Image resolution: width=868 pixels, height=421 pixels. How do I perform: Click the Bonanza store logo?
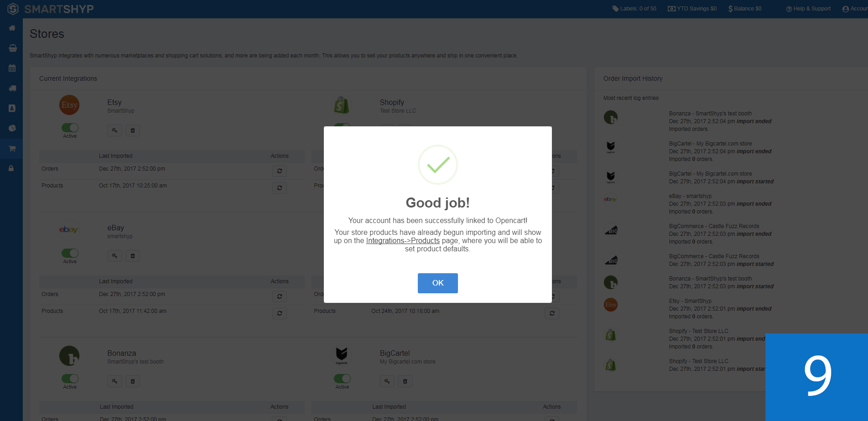(69, 356)
